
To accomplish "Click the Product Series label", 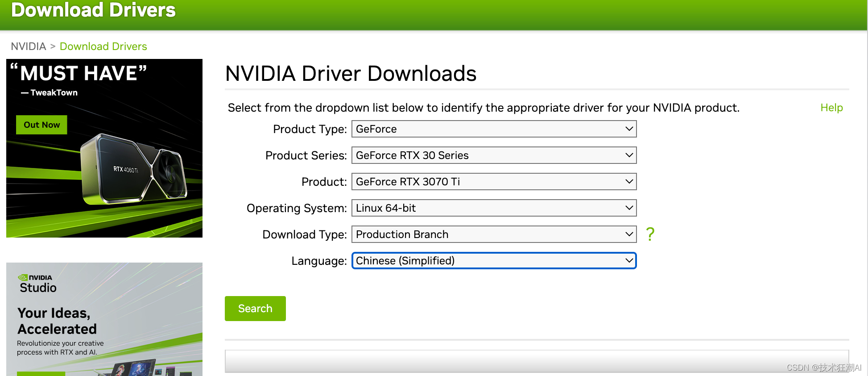I will (306, 155).
